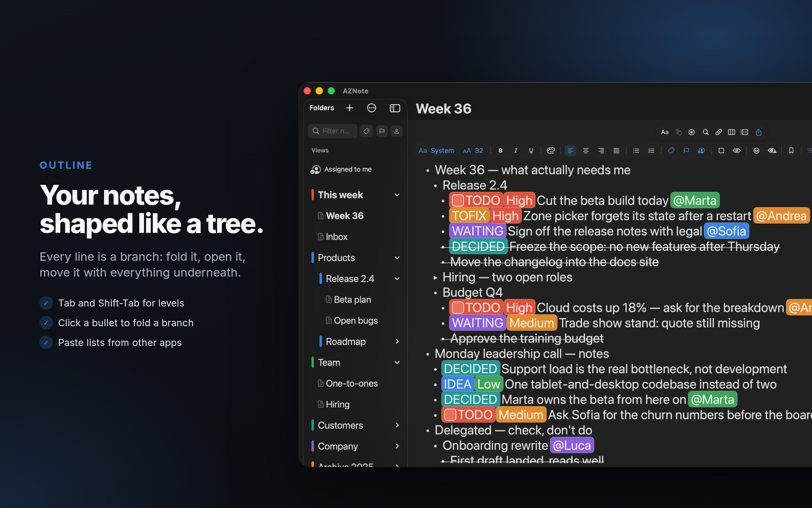Align text to the right
Image resolution: width=812 pixels, height=508 pixels.
[601, 150]
